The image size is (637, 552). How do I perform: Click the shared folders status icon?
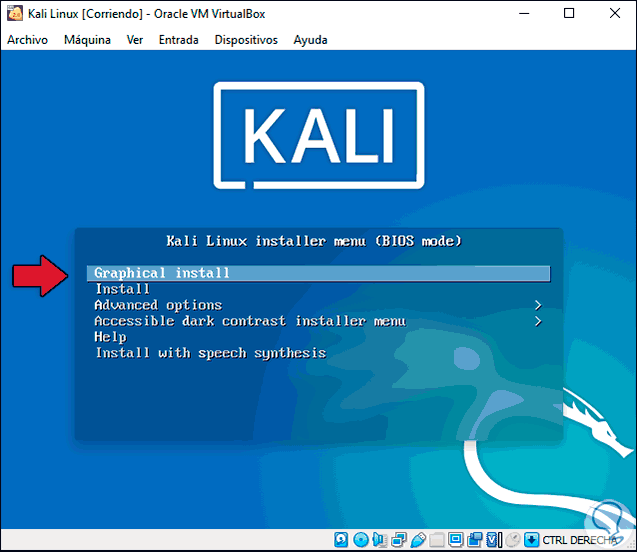[x=437, y=540]
